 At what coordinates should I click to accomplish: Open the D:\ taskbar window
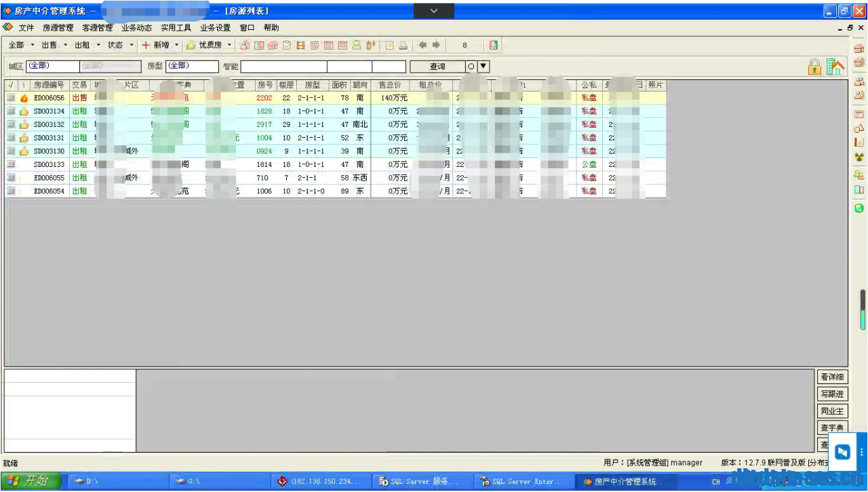117,481
